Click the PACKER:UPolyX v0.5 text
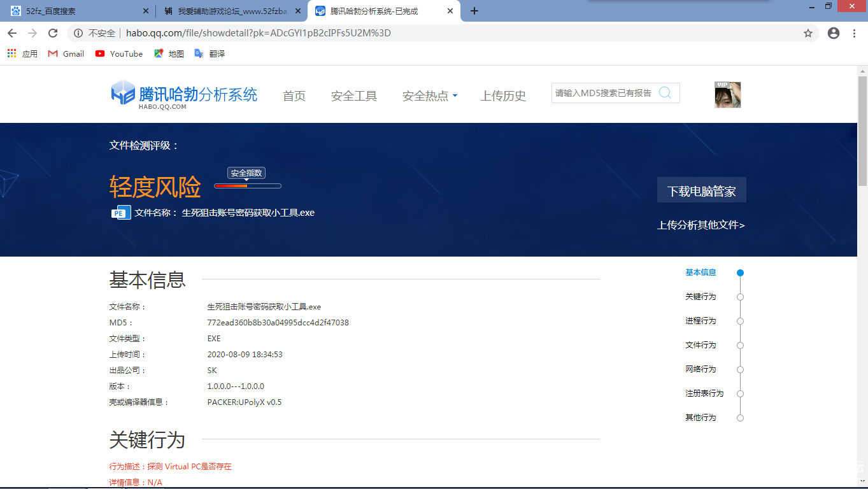The image size is (868, 489). tap(245, 402)
